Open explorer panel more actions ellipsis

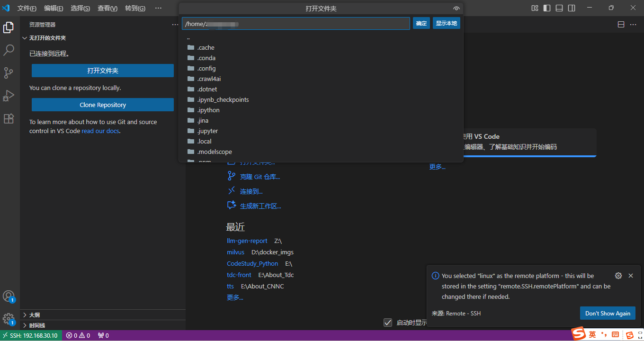point(175,25)
